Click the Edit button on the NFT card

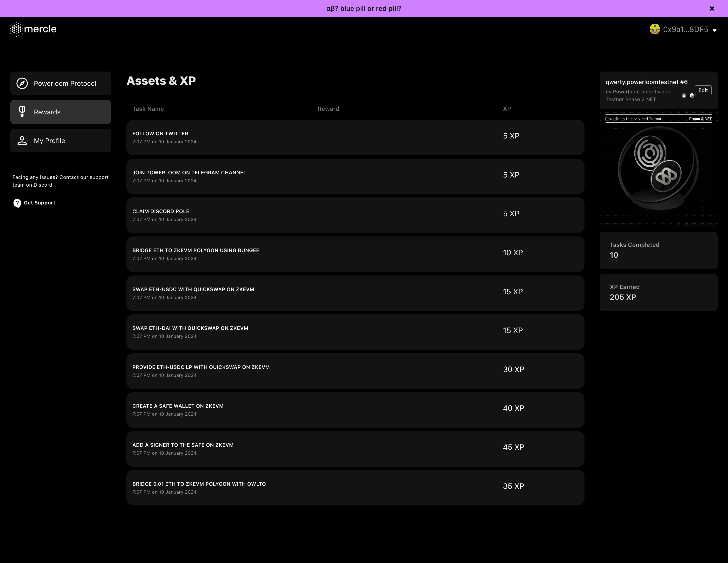[702, 90]
